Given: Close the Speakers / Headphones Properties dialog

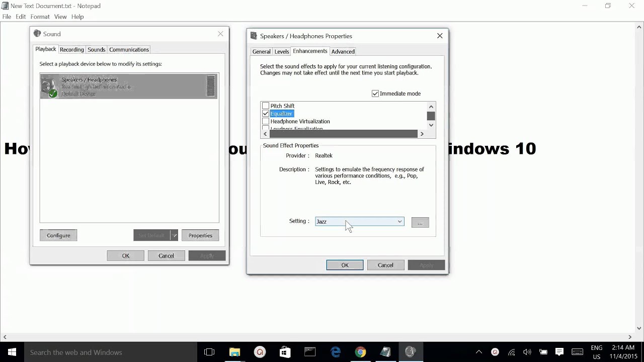Looking at the screenshot, I should coord(440,36).
